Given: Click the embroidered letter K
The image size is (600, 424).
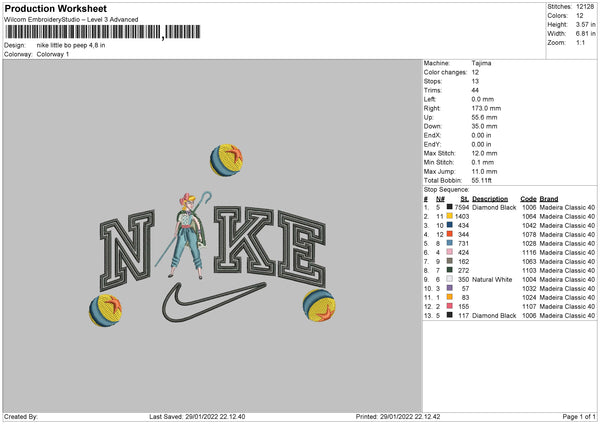Looking at the screenshot, I should click(x=244, y=240).
